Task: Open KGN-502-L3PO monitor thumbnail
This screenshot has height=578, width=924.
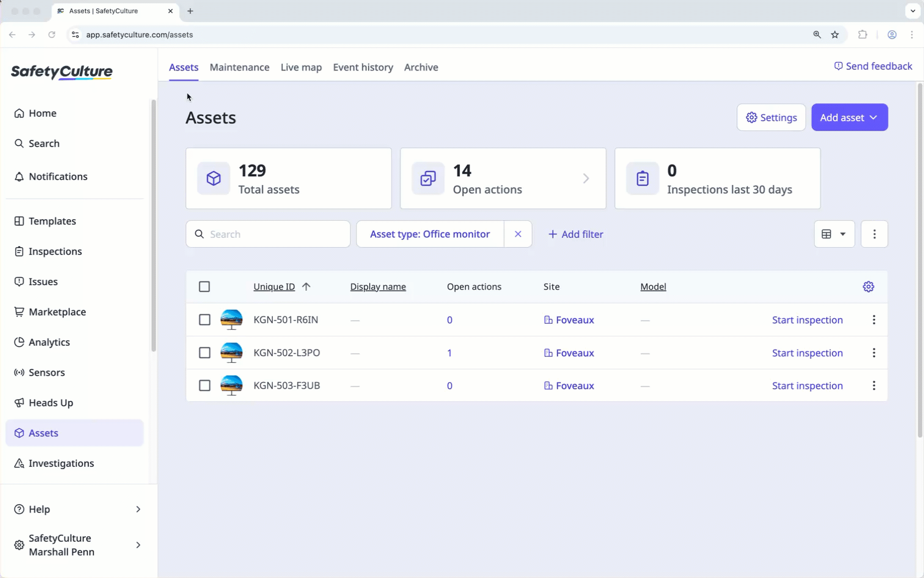Action: click(232, 353)
